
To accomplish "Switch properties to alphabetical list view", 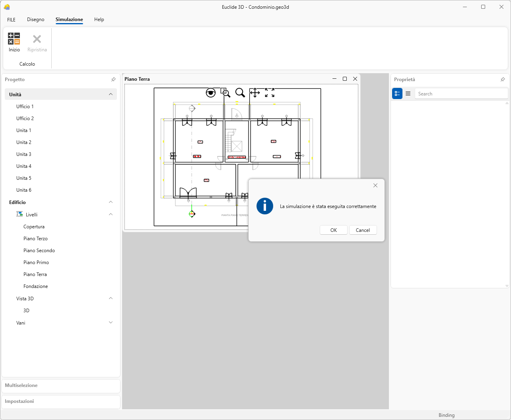I will click(408, 94).
